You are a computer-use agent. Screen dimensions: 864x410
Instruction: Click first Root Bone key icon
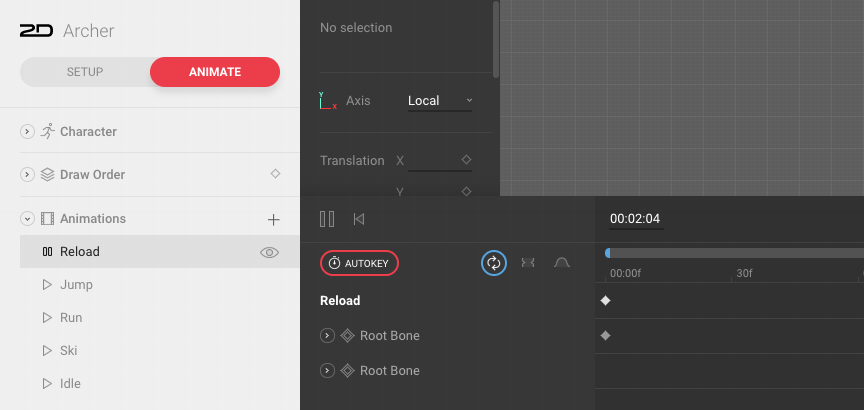(x=347, y=336)
